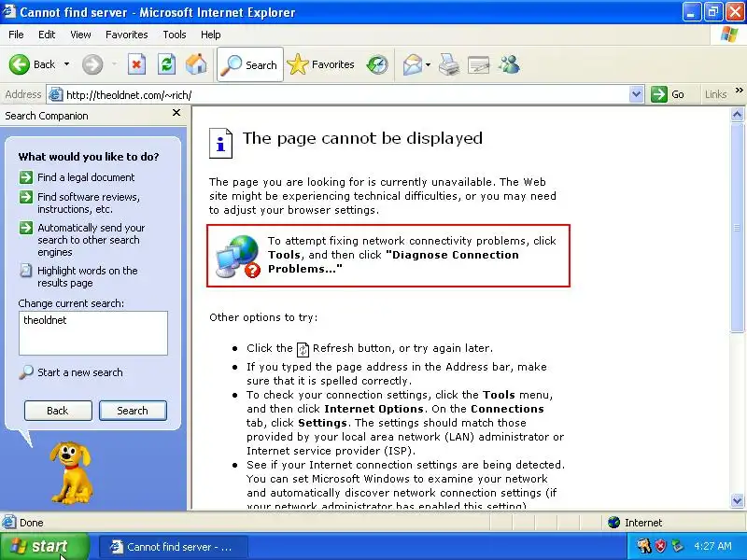This screenshot has height=560, width=747.
Task: Open the History clock icon
Action: (x=377, y=64)
